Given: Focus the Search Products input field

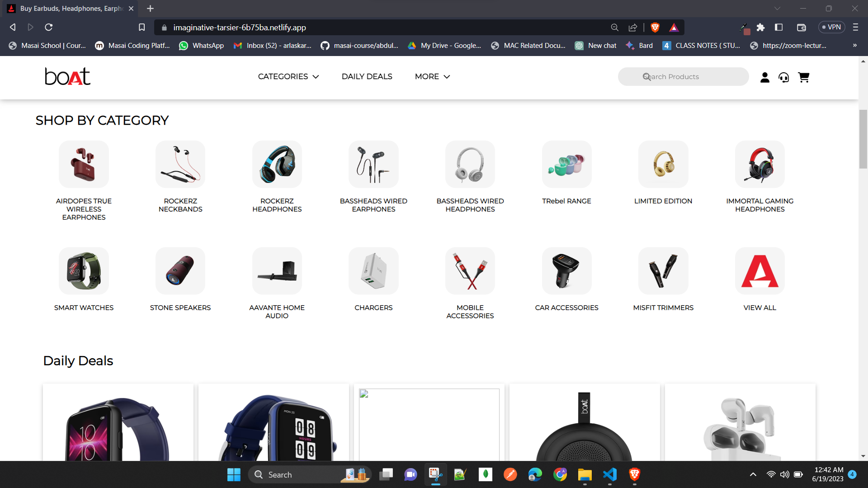Looking at the screenshot, I should (x=683, y=77).
